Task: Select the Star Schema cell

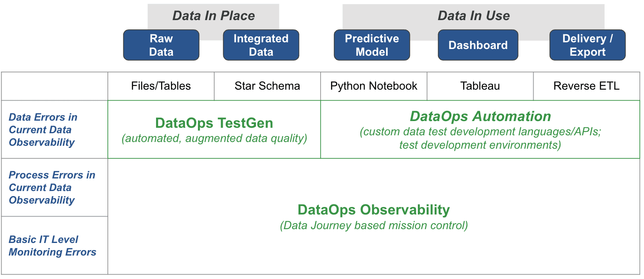Action: (x=267, y=86)
